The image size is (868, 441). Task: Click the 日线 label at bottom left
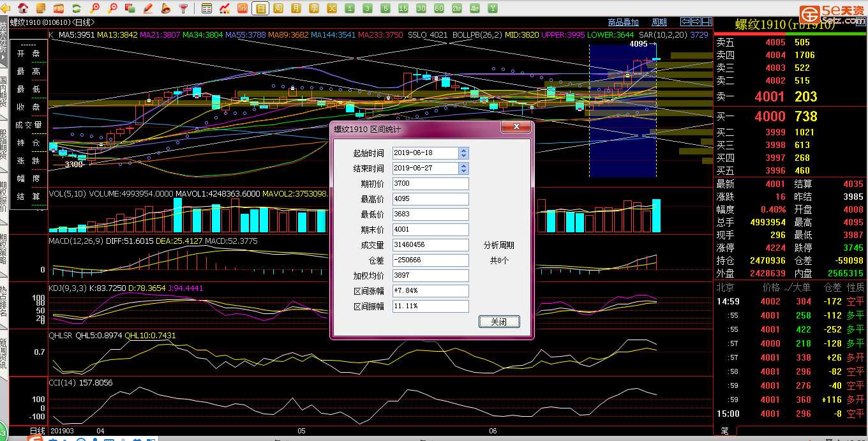pos(38,431)
